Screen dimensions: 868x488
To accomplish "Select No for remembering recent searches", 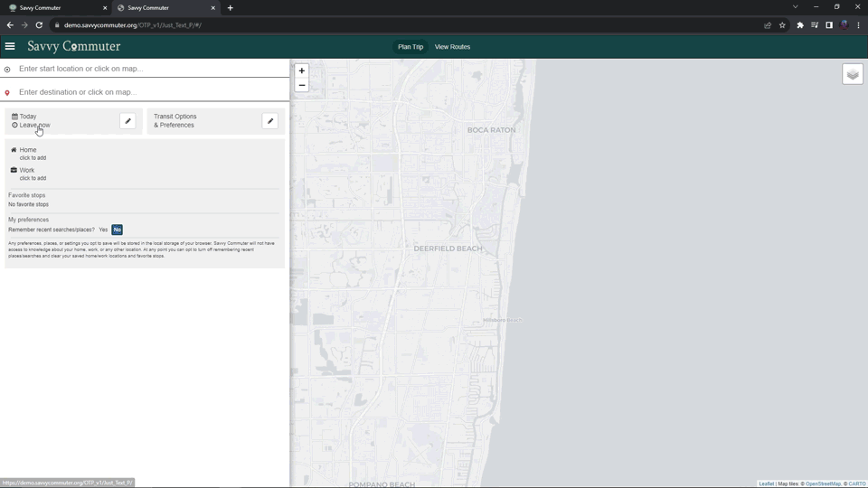I will click(117, 230).
